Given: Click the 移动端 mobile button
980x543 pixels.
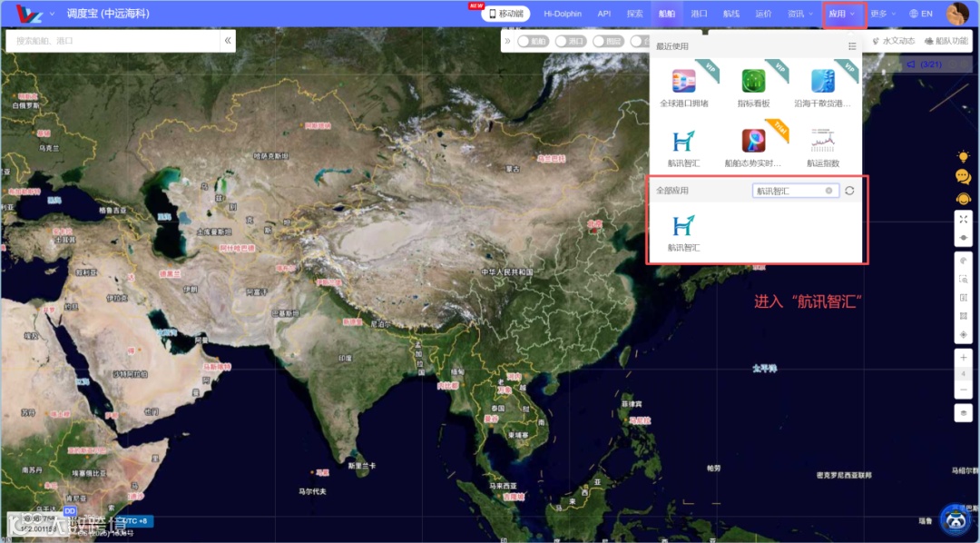Looking at the screenshot, I should coord(505,14).
